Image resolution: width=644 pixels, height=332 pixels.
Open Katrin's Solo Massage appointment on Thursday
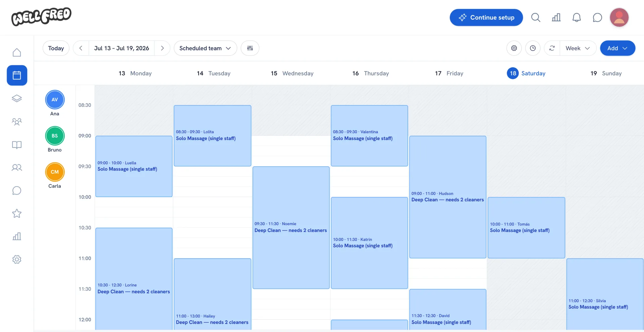coord(369,243)
